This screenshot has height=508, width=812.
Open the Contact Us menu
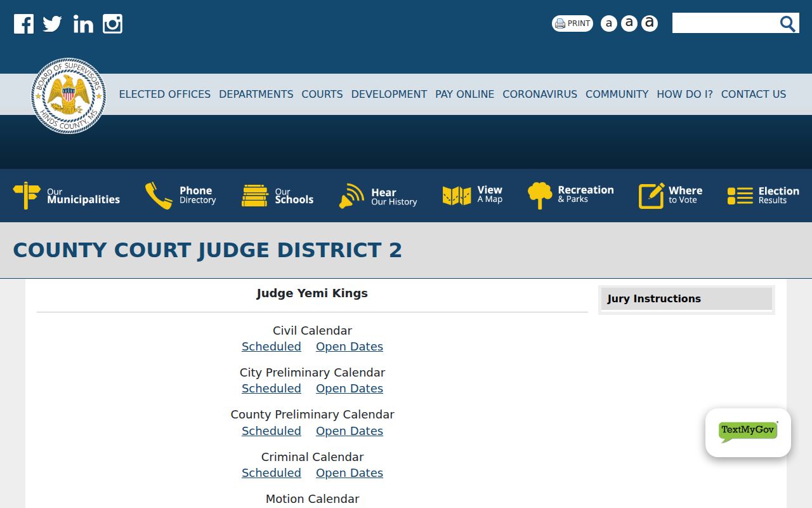click(754, 94)
